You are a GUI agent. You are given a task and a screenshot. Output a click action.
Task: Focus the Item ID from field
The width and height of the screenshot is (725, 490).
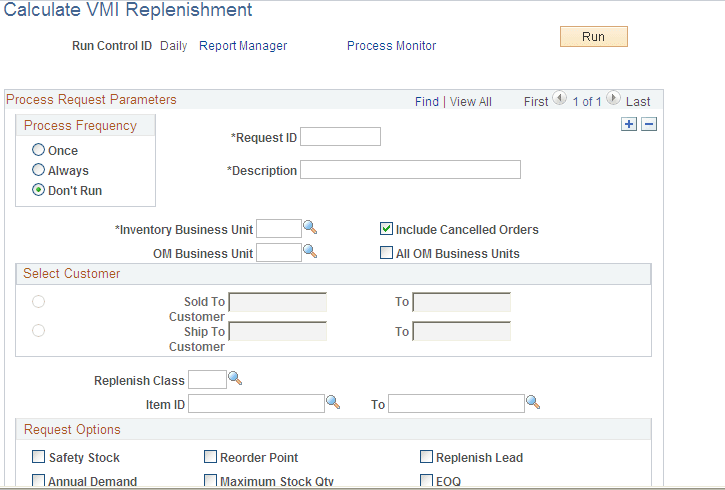pos(257,404)
